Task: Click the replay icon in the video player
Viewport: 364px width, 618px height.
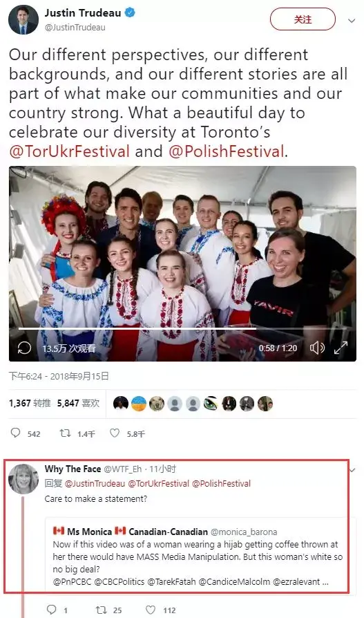Action: click(x=24, y=348)
